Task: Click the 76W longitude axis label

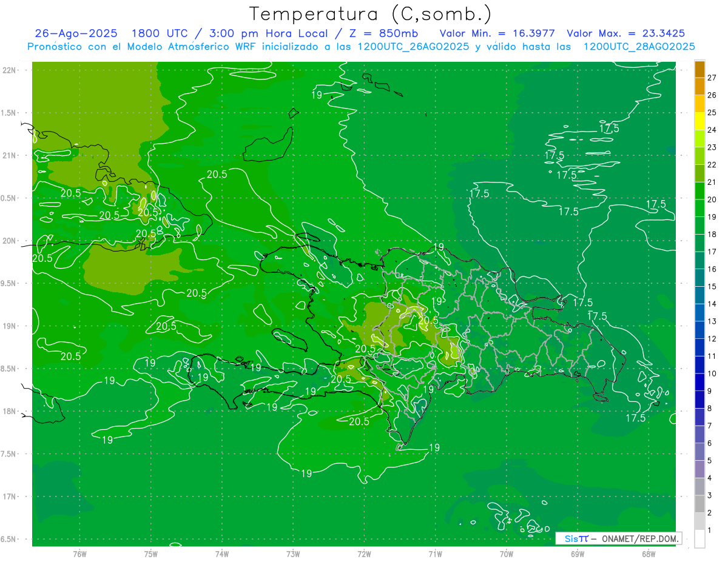Action: (x=80, y=554)
